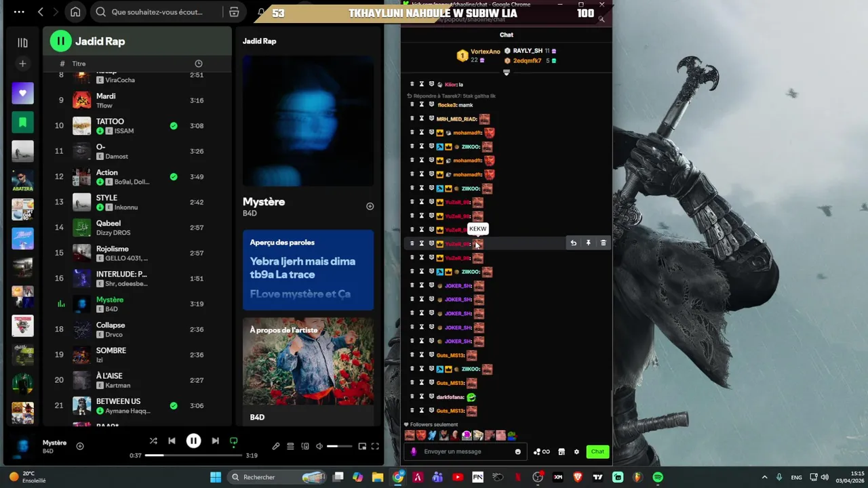
Task: Seek within the song progress bar
Action: click(x=193, y=455)
